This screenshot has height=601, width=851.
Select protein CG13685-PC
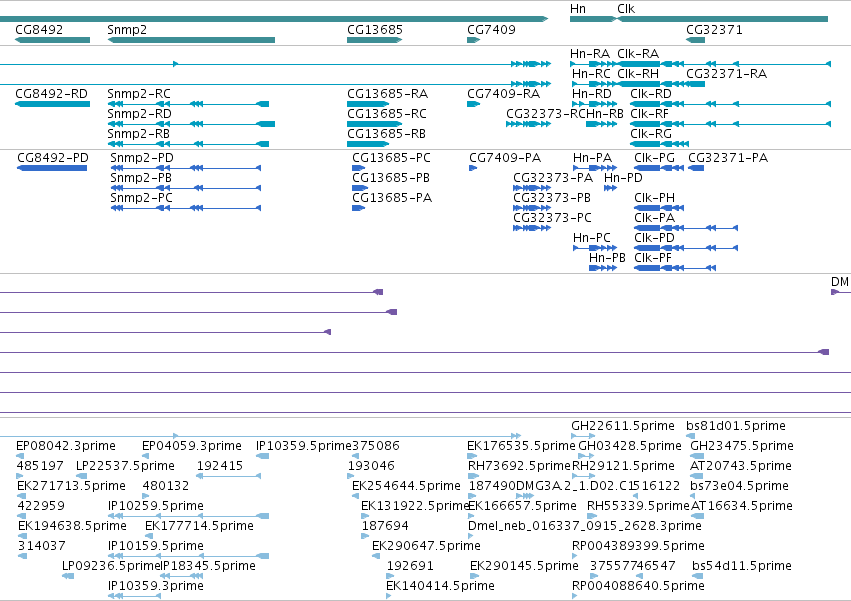click(x=391, y=158)
